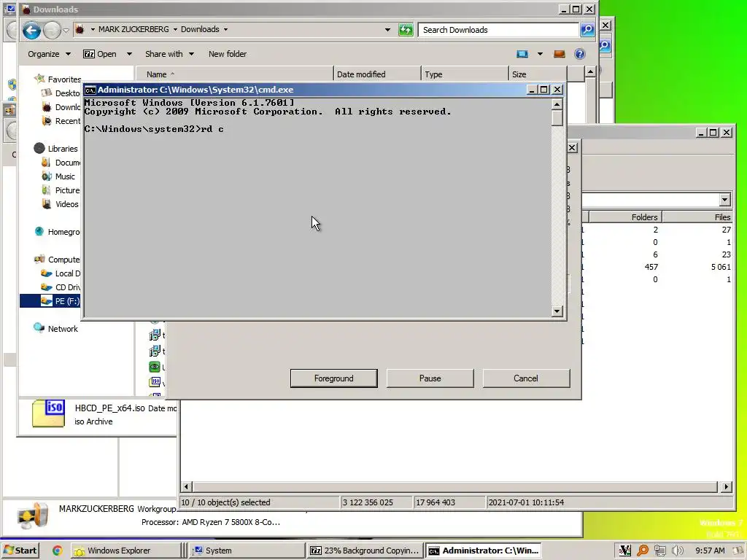Click the Change your view icon

(x=522, y=54)
